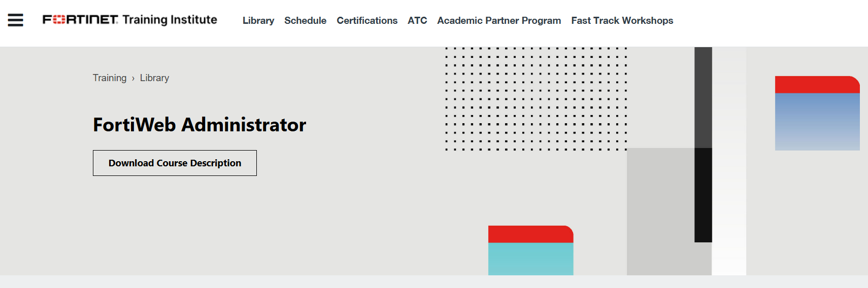Click the light gray square graphic
Screen dimensions: 868x288
[661, 211]
